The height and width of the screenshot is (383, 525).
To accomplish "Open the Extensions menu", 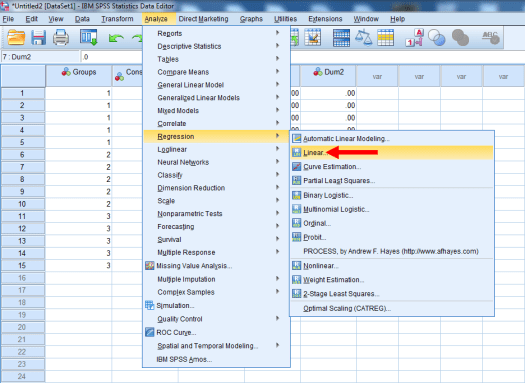I will coord(325,19).
